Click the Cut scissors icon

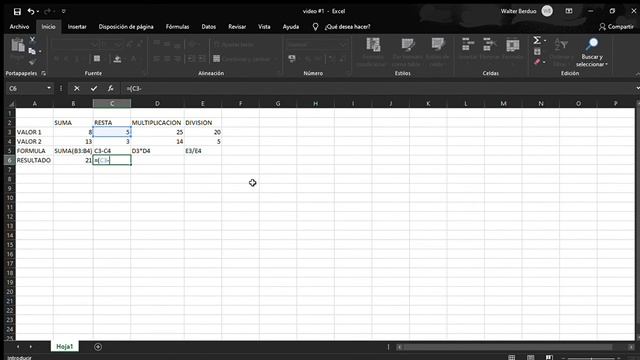click(x=32, y=40)
